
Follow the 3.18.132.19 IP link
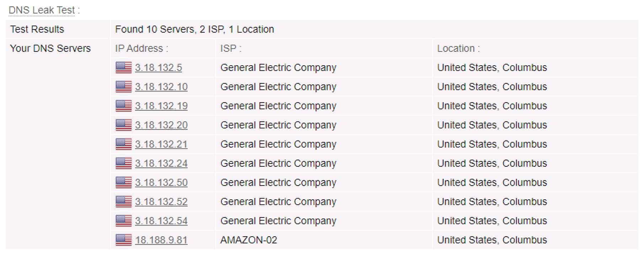tap(161, 106)
